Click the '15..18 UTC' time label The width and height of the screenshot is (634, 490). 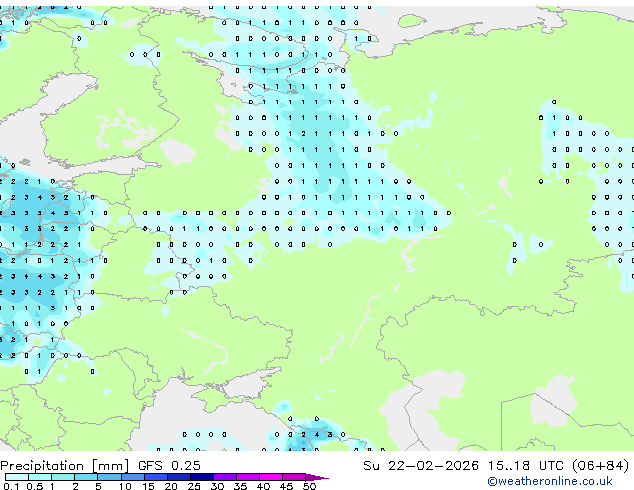(526, 466)
